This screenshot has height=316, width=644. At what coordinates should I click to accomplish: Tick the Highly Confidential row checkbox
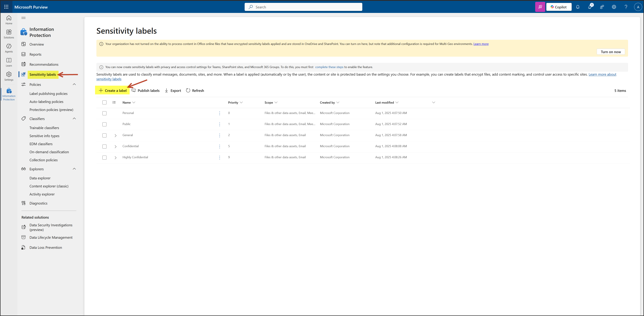pyautogui.click(x=104, y=158)
